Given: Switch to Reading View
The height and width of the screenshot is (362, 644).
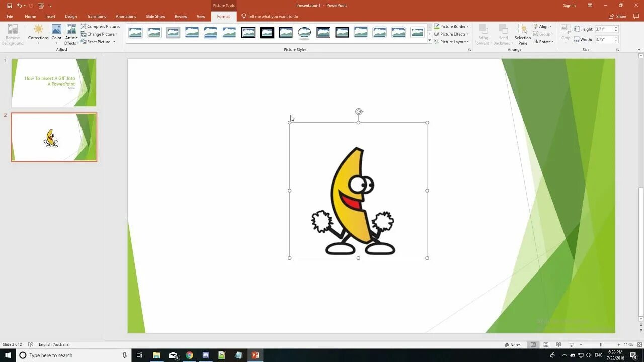Looking at the screenshot, I should (558, 345).
